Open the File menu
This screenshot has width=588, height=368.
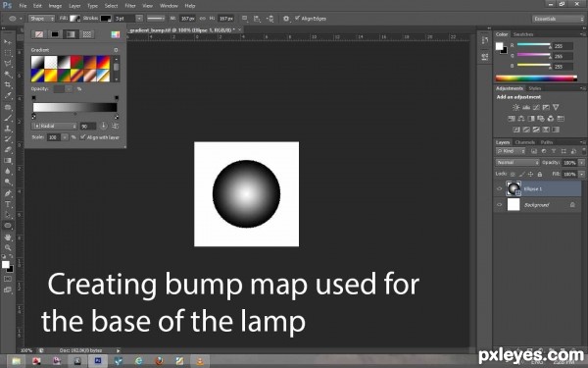pos(23,6)
